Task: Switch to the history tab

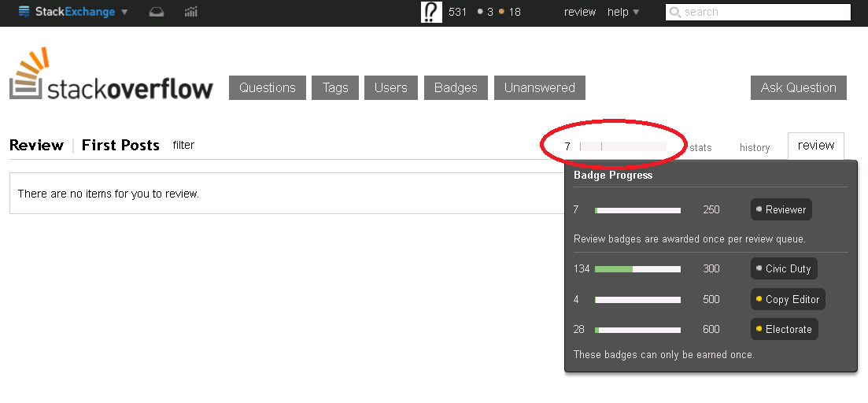Action: 755,148
